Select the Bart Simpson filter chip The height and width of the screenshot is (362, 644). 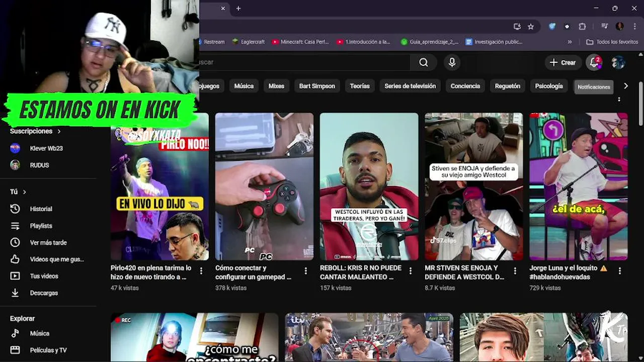pyautogui.click(x=317, y=86)
